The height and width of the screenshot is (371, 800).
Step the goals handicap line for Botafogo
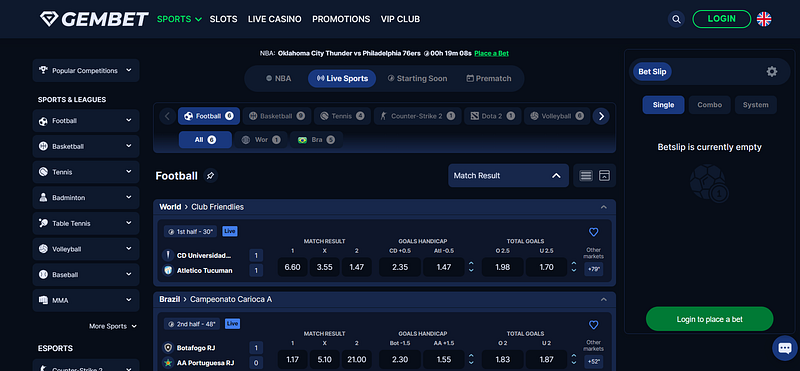coord(471,359)
